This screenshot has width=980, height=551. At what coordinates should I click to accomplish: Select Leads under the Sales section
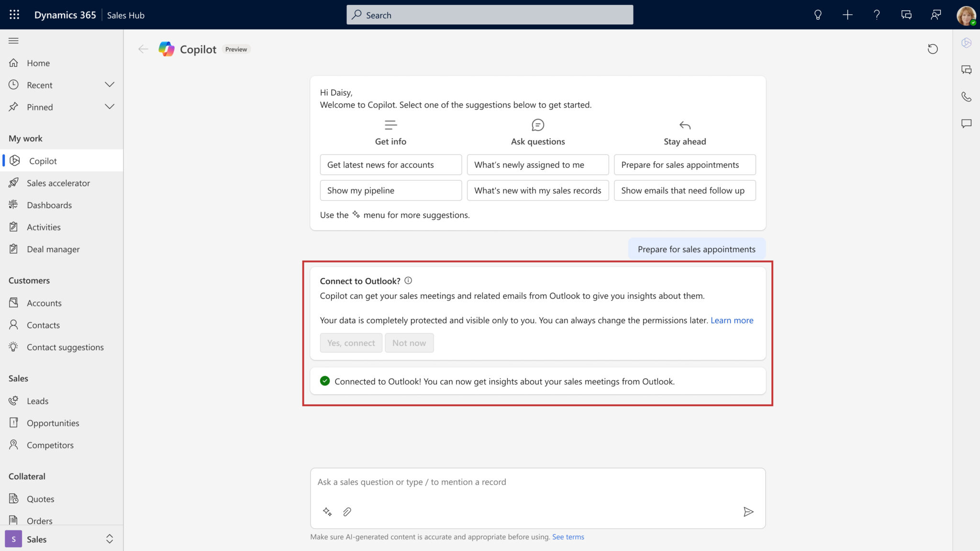38,401
